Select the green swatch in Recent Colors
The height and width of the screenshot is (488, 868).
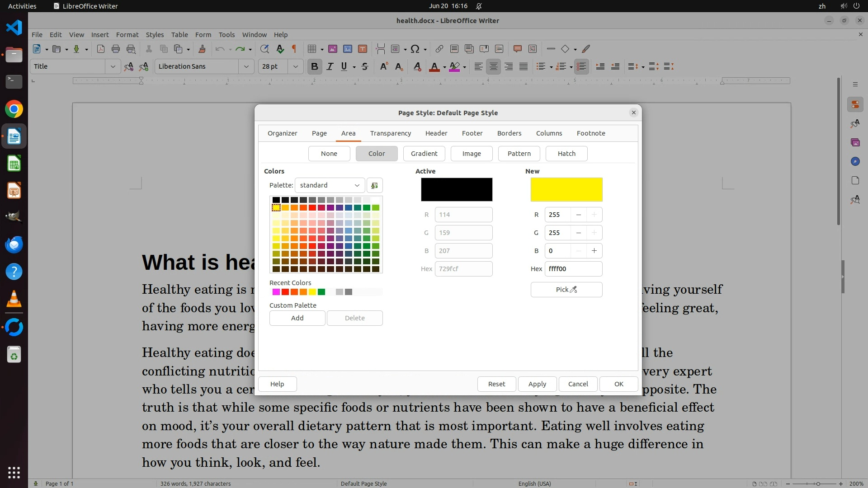[321, 292]
